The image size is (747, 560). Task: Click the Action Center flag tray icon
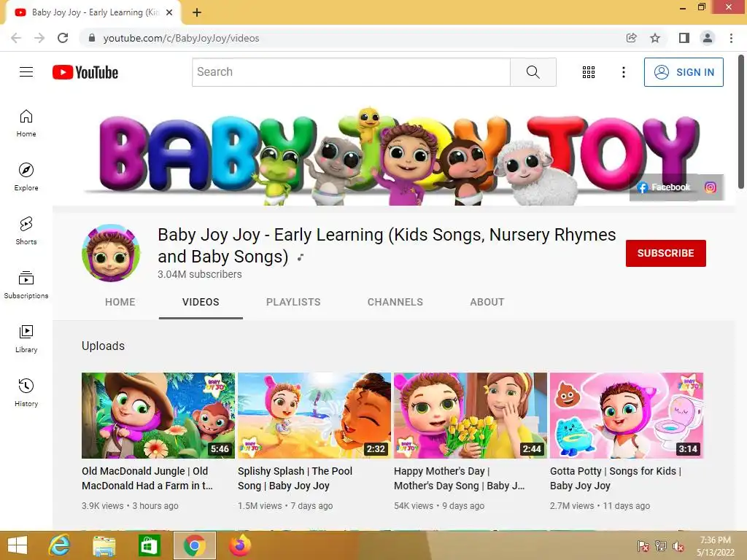tap(643, 546)
